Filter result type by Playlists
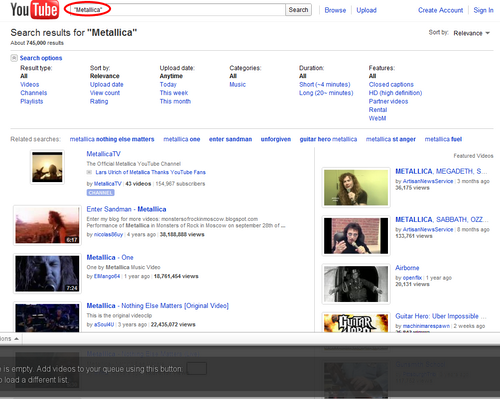This screenshot has height=399, width=500. pyautogui.click(x=32, y=101)
